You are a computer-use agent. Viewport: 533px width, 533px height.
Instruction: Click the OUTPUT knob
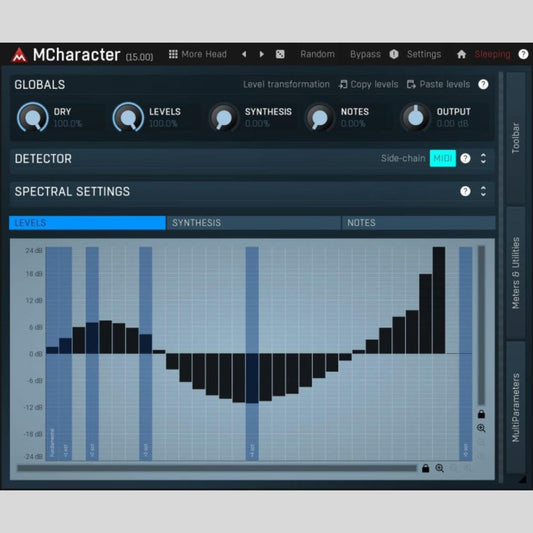click(x=415, y=118)
